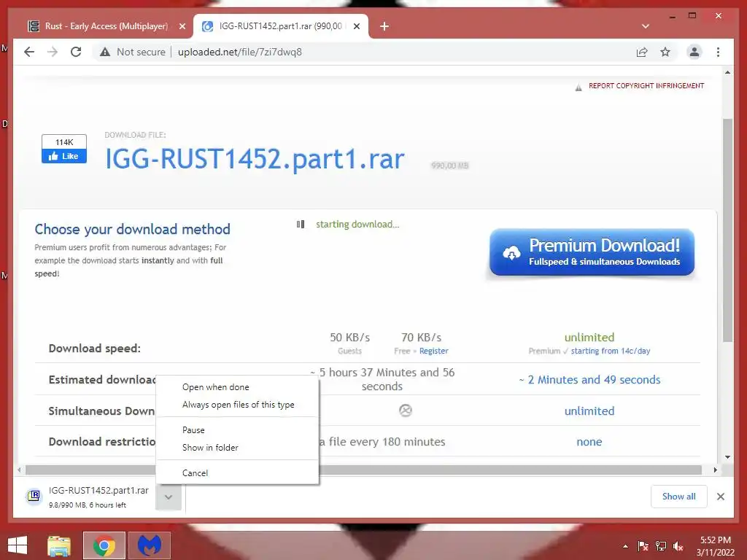
Task: Like the file on Facebook
Action: point(64,156)
